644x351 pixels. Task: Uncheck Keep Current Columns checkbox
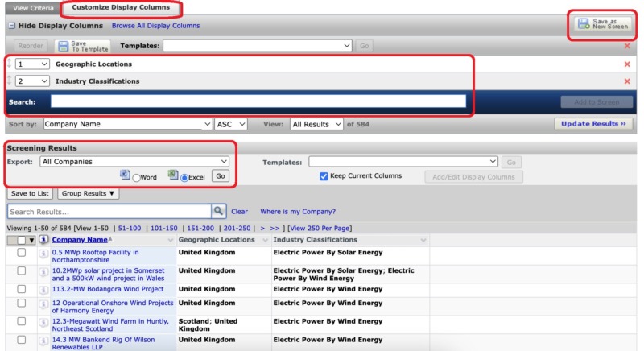point(324,176)
